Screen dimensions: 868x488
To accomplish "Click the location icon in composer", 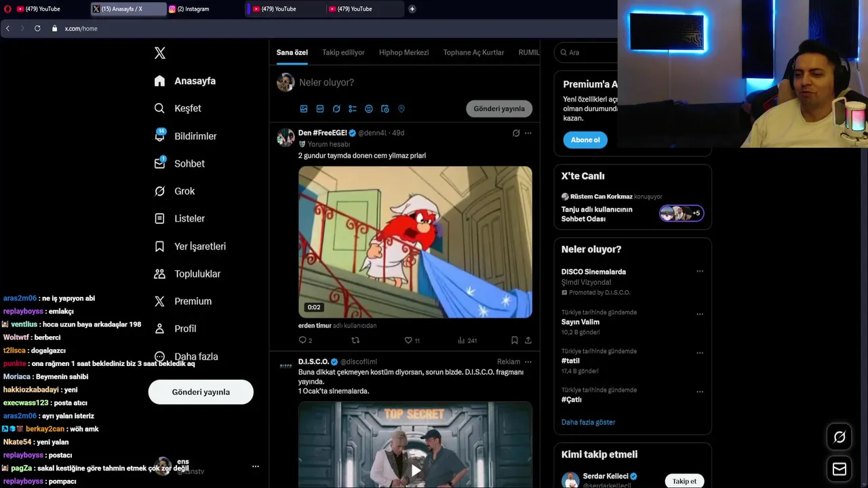I will pyautogui.click(x=401, y=108).
